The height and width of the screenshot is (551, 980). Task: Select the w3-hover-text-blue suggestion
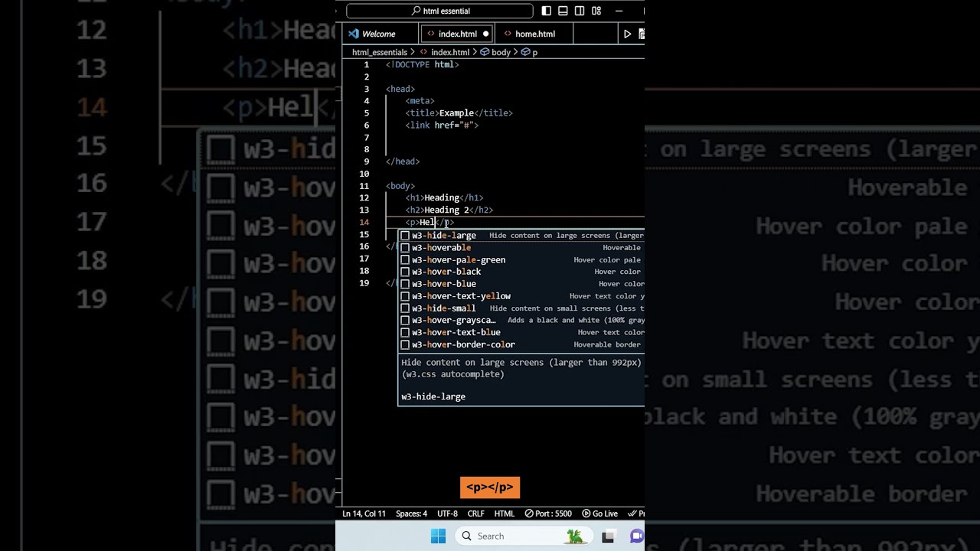pyautogui.click(x=521, y=332)
